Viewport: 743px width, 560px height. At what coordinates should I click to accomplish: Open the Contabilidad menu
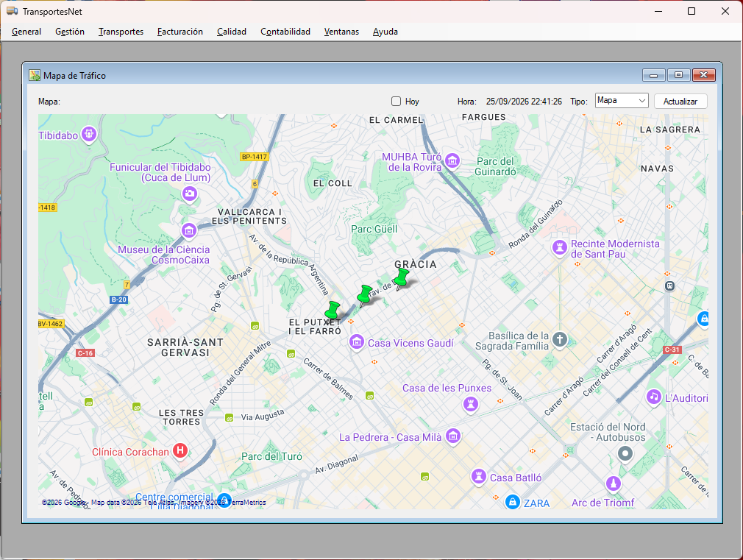click(285, 32)
